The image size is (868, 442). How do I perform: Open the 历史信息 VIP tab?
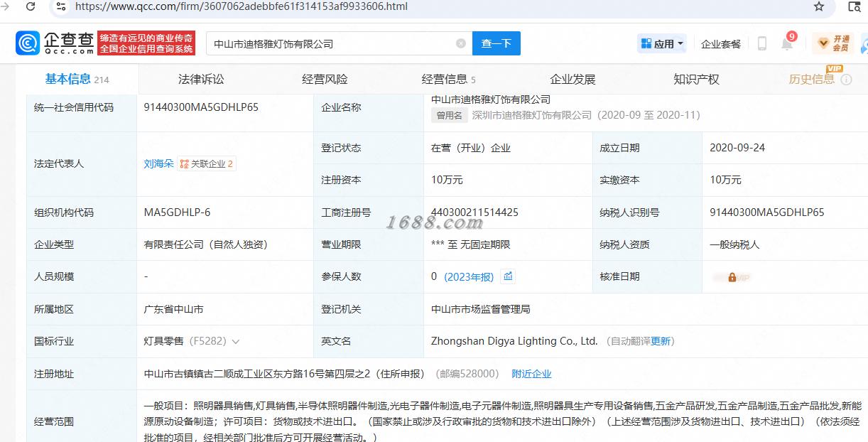(x=813, y=79)
